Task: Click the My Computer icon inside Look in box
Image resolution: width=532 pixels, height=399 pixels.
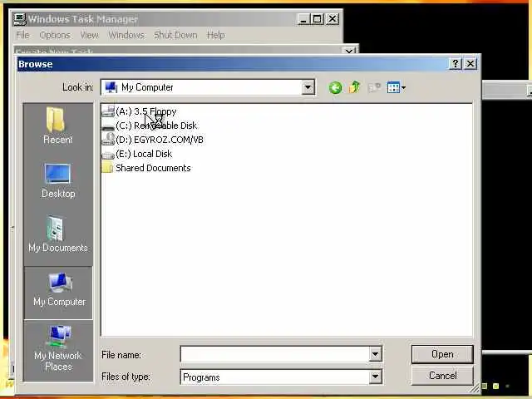Action: point(111,87)
